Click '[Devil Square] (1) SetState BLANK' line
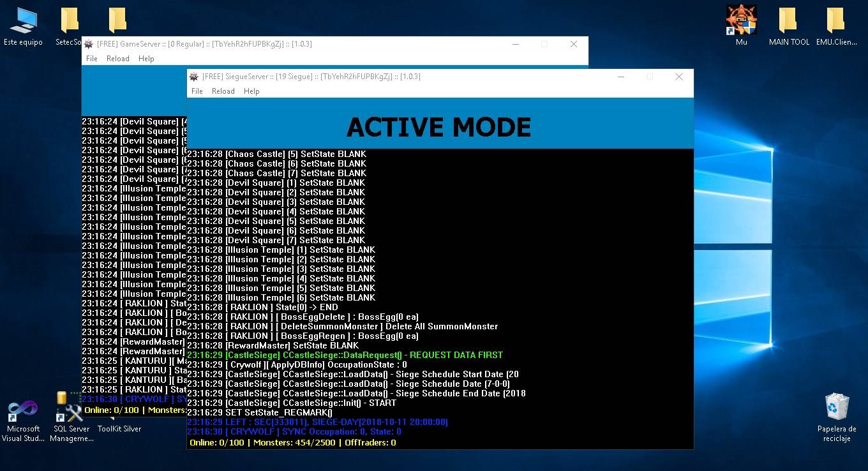Image resolution: width=868 pixels, height=471 pixels. pos(276,183)
